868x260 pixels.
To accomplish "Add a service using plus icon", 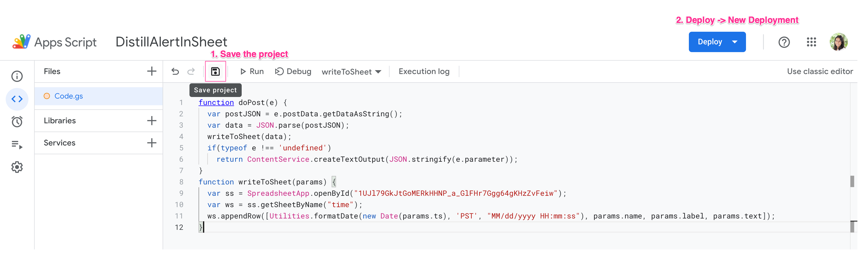I will (x=152, y=143).
